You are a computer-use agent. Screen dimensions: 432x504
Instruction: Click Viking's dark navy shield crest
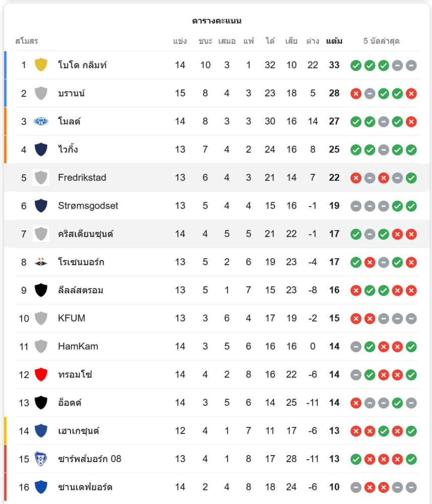coord(41,149)
